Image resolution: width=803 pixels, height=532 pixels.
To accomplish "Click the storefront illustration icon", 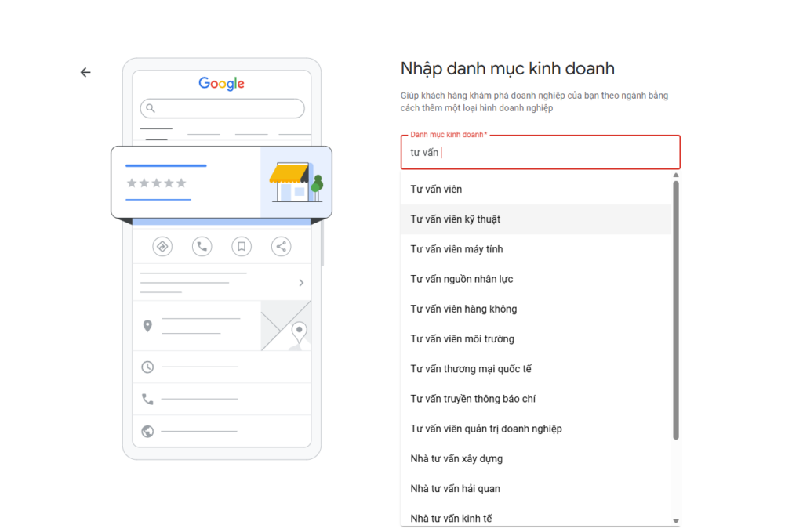I will (294, 183).
